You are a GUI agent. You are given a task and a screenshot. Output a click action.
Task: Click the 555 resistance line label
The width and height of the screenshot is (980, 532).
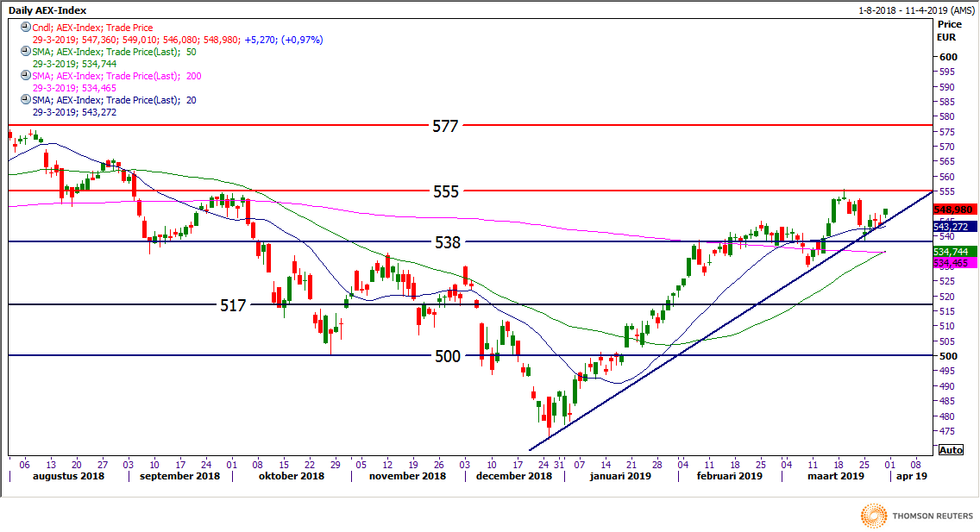coord(446,191)
